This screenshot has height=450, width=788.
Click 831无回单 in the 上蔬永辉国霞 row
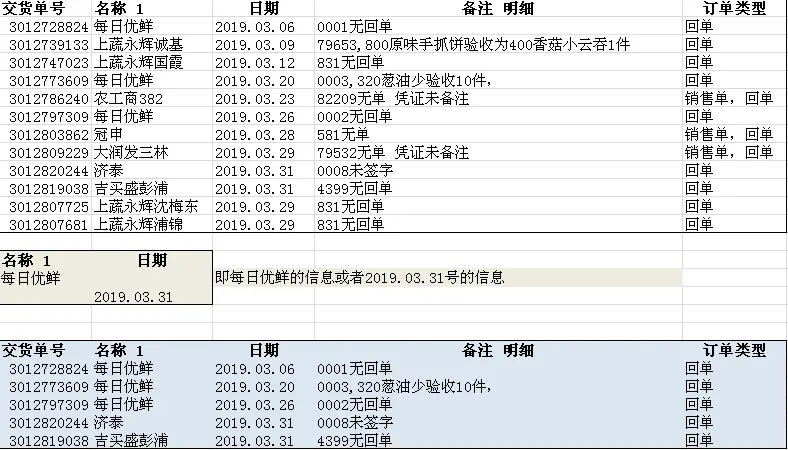(x=350, y=63)
